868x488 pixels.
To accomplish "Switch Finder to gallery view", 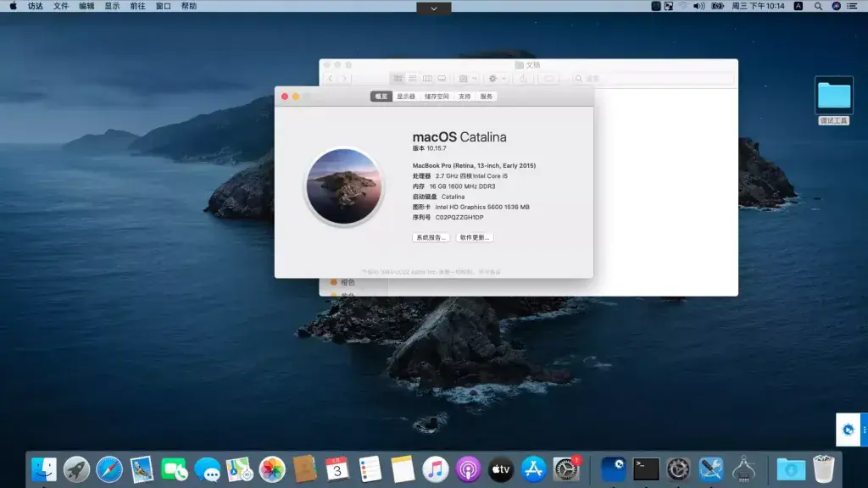I will pos(442,79).
